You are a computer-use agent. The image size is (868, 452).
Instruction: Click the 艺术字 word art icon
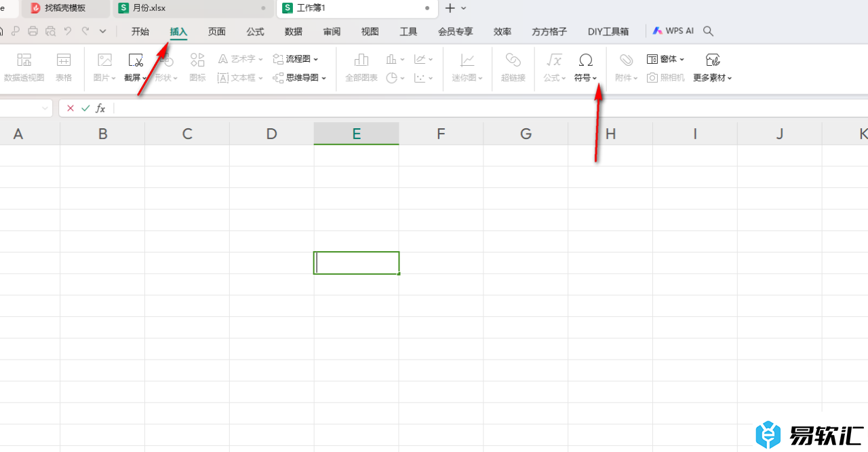pyautogui.click(x=223, y=59)
